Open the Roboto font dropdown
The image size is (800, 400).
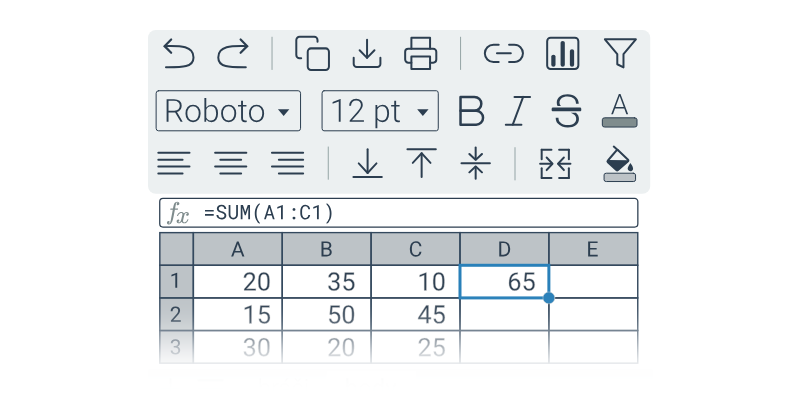point(228,111)
